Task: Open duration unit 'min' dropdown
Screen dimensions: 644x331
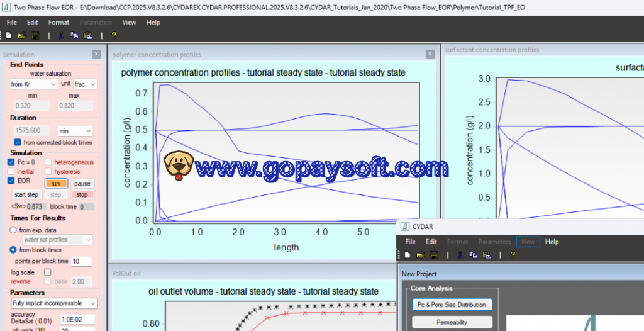Action: pyautogui.click(x=75, y=131)
